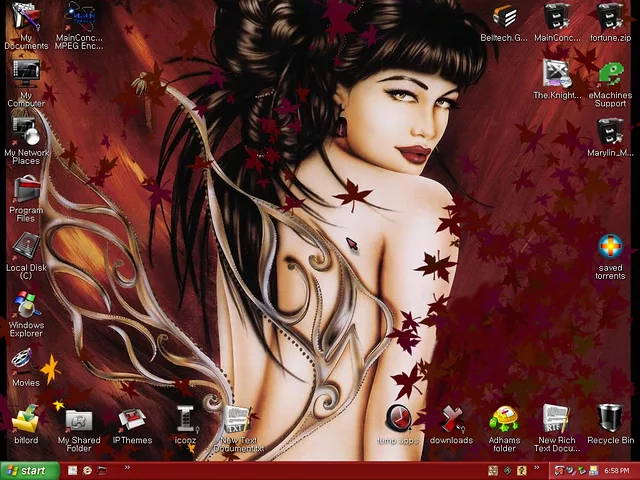Open the Program Files shortcut
Screen dimensions: 640x480
pyautogui.click(x=26, y=188)
